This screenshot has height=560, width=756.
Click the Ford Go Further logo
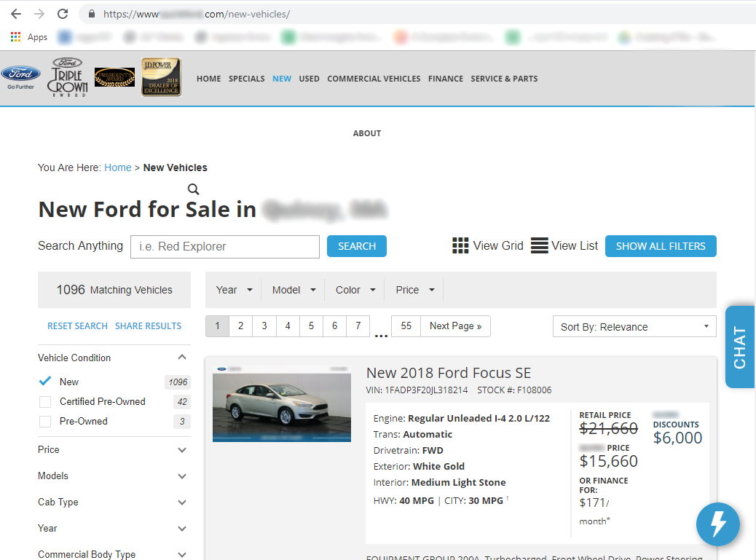[20, 77]
